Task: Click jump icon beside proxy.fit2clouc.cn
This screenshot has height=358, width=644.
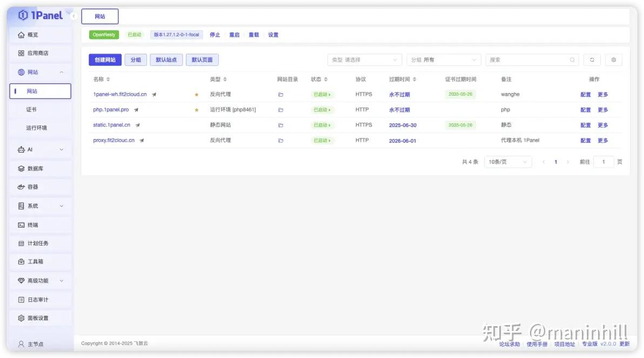Action: (142, 141)
